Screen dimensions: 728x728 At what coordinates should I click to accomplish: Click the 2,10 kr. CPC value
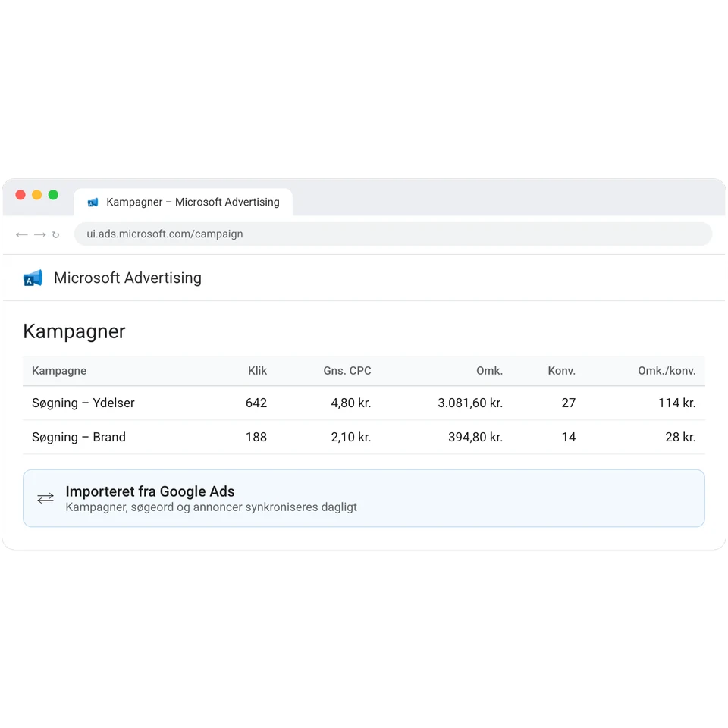click(x=351, y=437)
